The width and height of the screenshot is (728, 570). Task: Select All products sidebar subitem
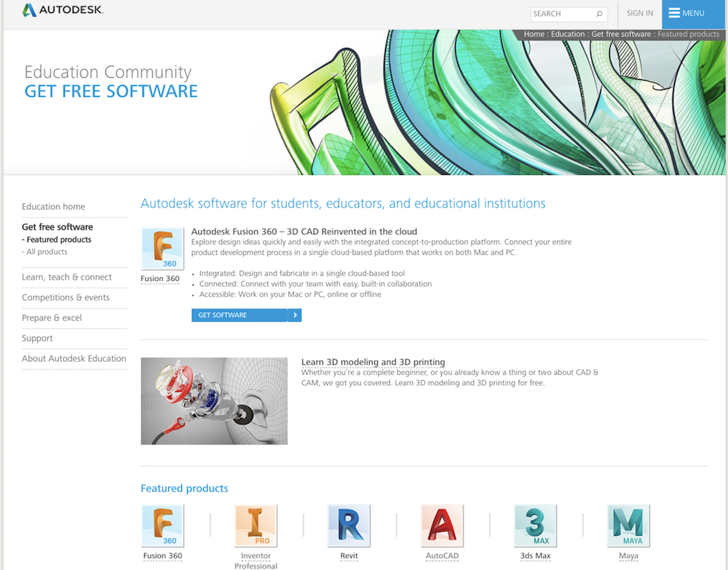point(44,252)
